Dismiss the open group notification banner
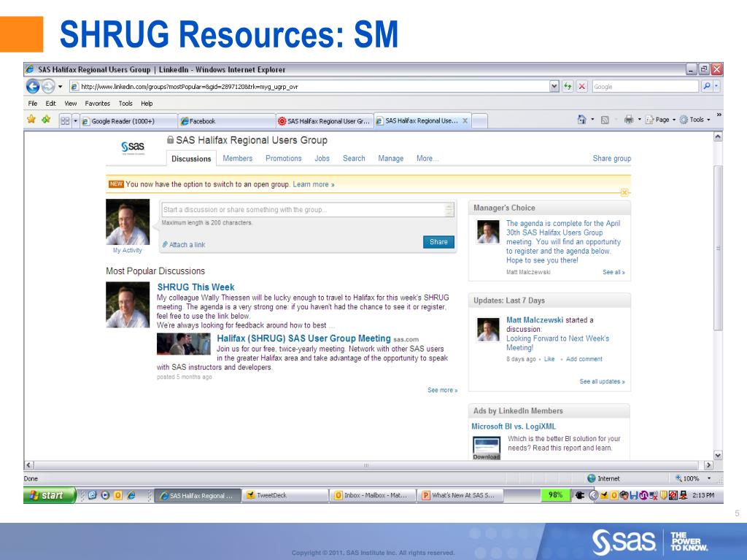This screenshot has width=747, height=560. click(624, 192)
